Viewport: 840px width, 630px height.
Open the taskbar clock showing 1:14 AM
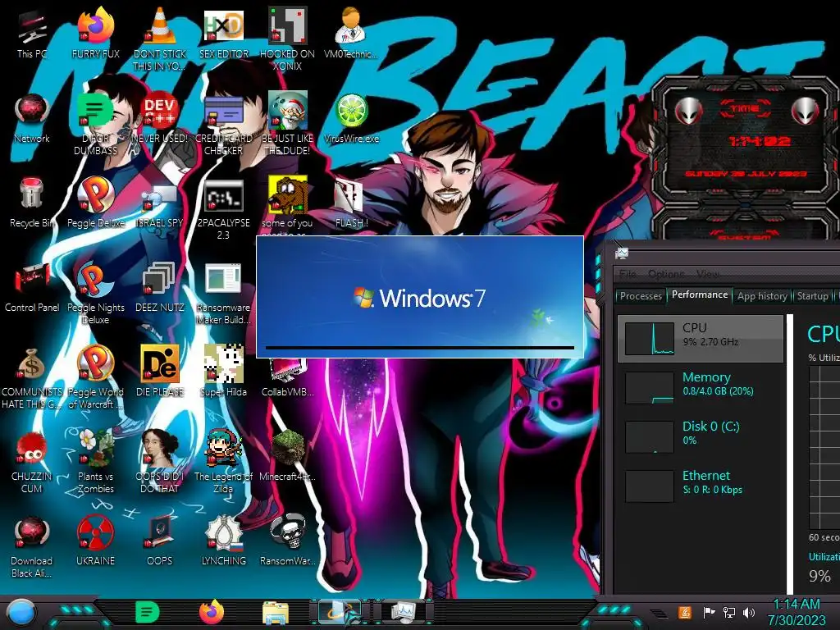tap(797, 612)
